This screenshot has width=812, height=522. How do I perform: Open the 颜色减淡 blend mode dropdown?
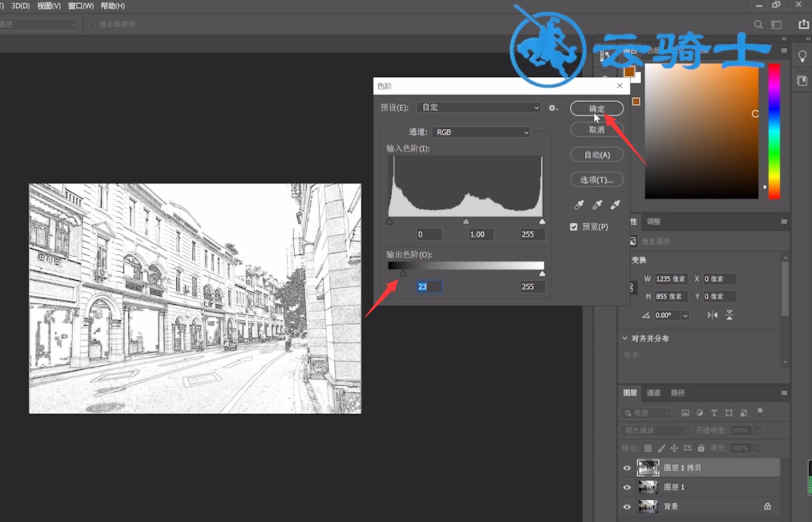[x=655, y=431]
